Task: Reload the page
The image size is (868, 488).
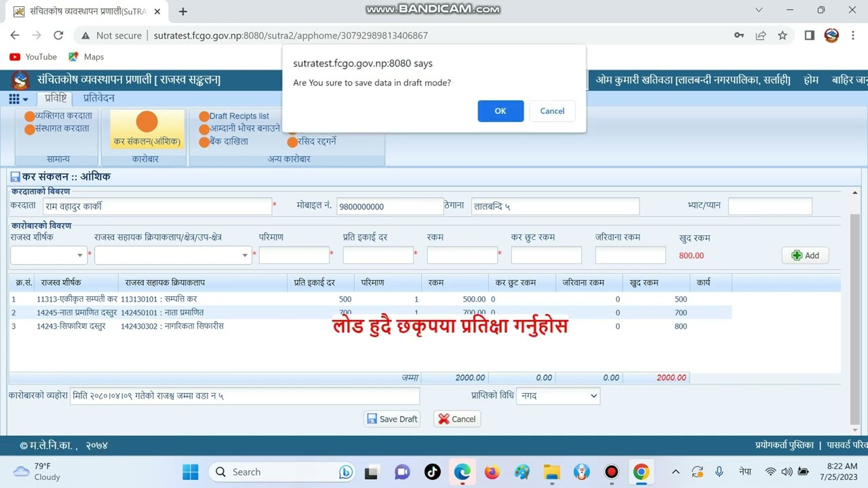Action: [x=58, y=35]
